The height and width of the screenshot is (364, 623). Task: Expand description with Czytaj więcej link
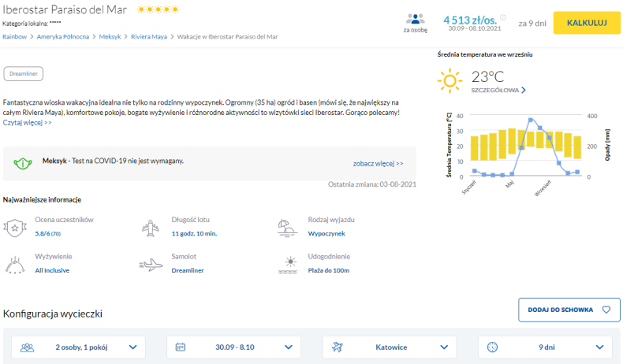(x=27, y=123)
